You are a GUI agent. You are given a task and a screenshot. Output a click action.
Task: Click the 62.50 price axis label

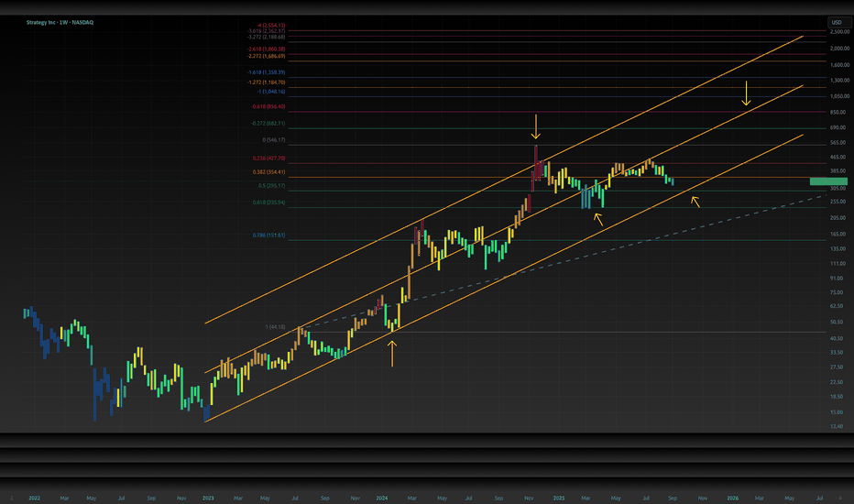tap(836, 306)
